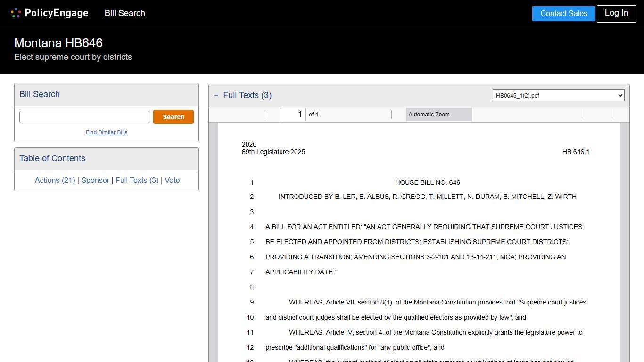Click the Montana HB646 page title
The height and width of the screenshot is (362, 644).
[x=58, y=43]
